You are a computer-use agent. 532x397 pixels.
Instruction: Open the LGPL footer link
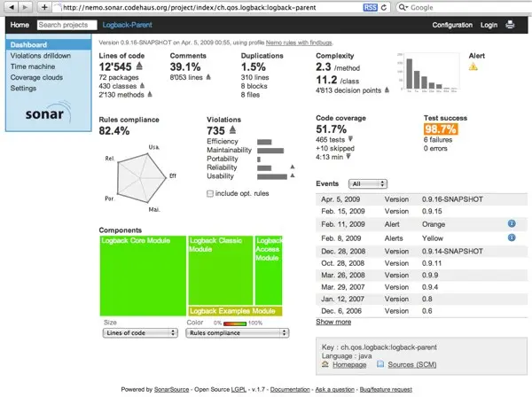239,389
